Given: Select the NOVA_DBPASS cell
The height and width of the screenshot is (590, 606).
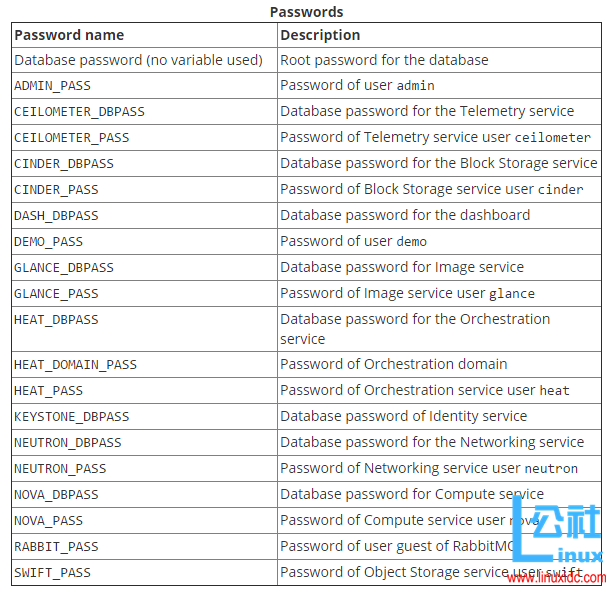Looking at the screenshot, I should click(x=56, y=495).
